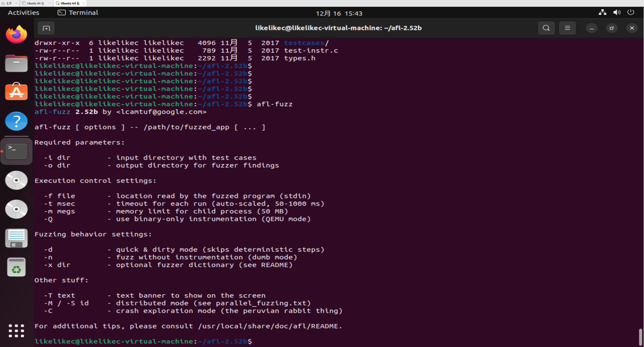Click the testcases/ directory name
Screen dimensions: 644x347
click(306, 43)
